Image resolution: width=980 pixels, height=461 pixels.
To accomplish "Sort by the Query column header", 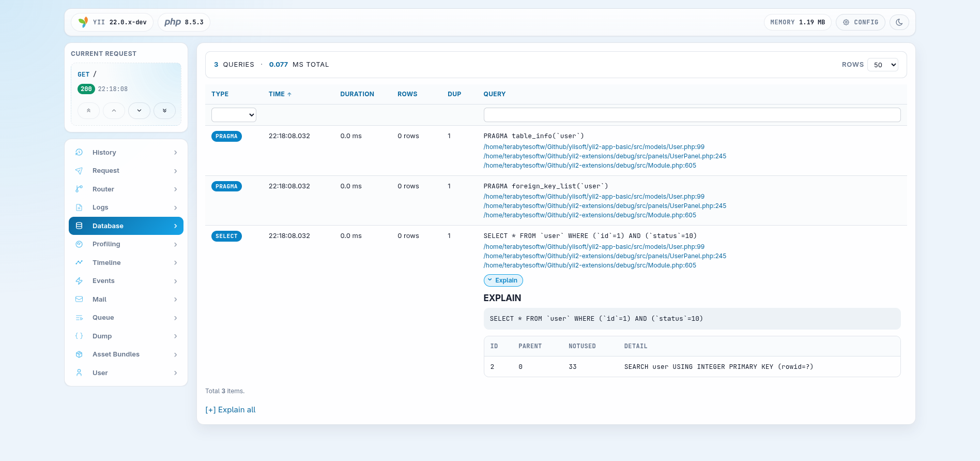I will click(x=495, y=94).
